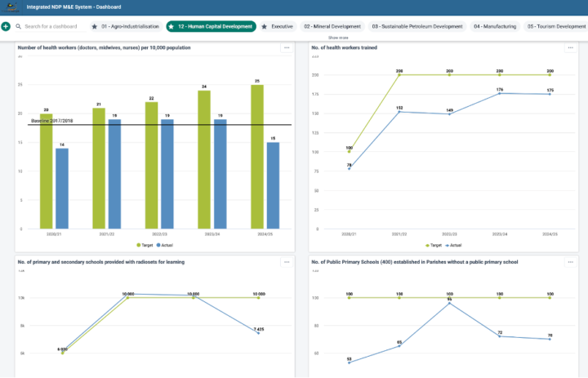Click the star icon on Agro-industrialisation chip
The image size is (588, 378).
click(95, 26)
